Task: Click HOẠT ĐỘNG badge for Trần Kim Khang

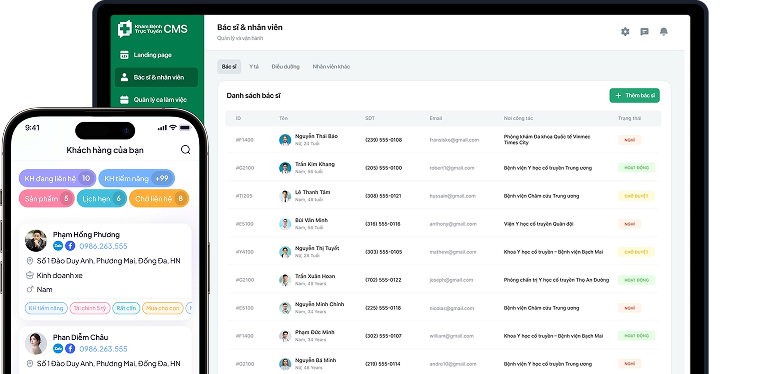Action: [637, 168]
